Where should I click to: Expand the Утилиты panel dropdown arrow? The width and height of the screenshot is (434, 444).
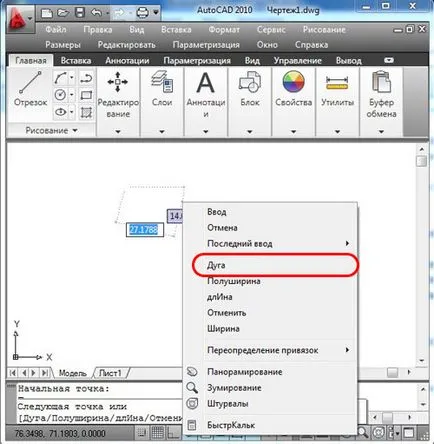click(x=337, y=132)
